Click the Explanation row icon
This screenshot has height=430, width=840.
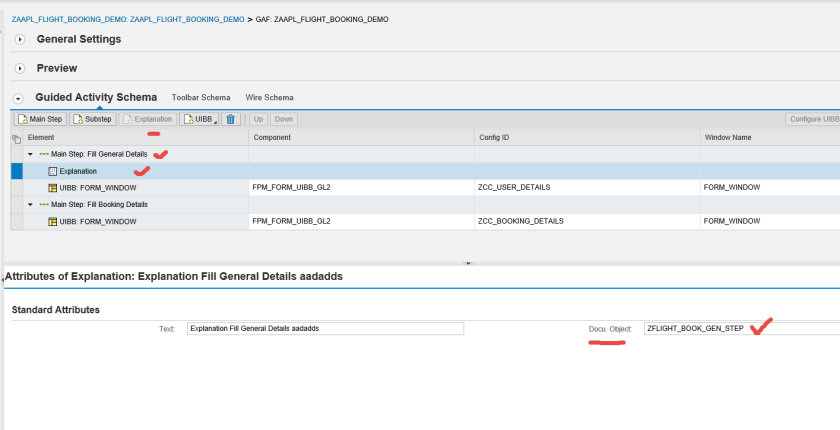click(x=53, y=171)
